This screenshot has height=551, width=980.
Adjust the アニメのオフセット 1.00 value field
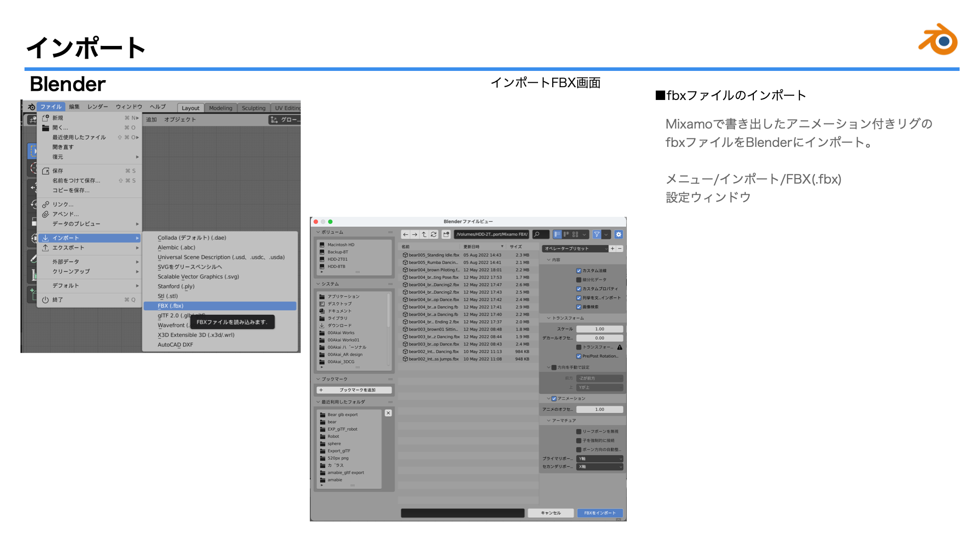pos(600,410)
